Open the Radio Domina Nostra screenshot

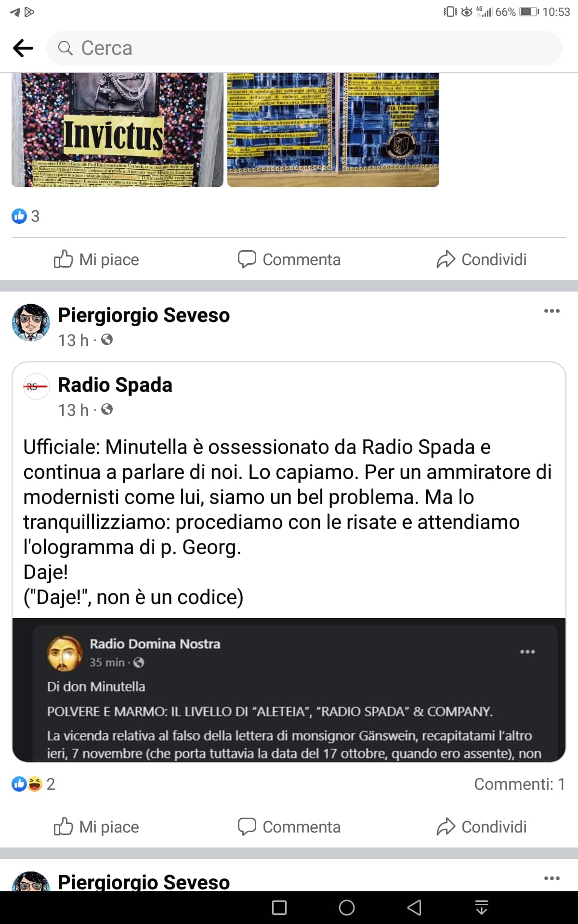[x=289, y=690]
